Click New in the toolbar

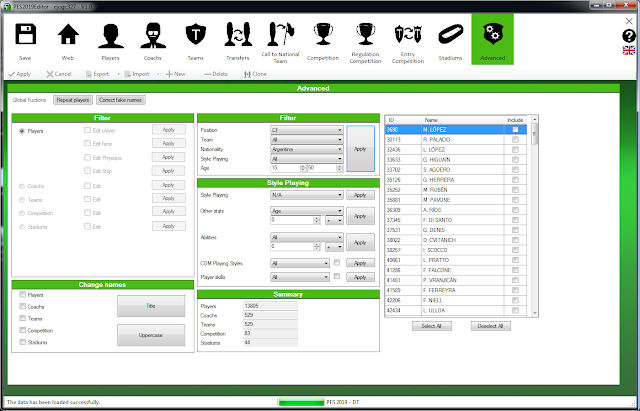pos(176,74)
